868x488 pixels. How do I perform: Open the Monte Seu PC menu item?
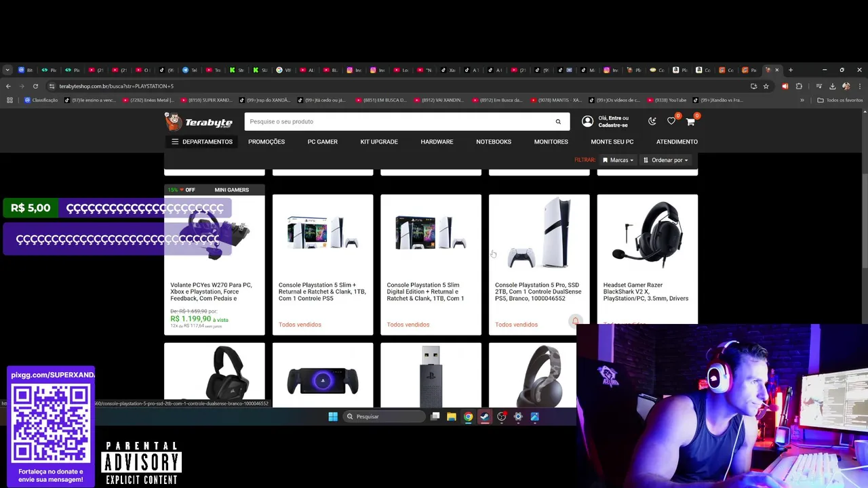pyautogui.click(x=612, y=142)
